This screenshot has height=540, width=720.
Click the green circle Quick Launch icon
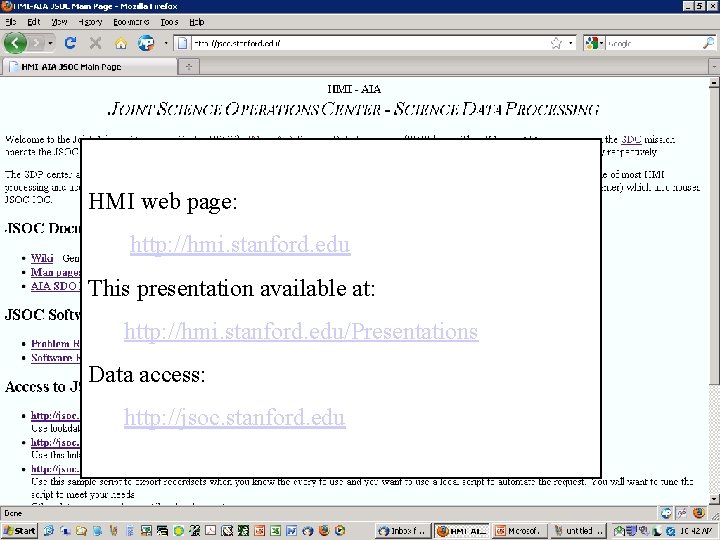click(x=178, y=531)
